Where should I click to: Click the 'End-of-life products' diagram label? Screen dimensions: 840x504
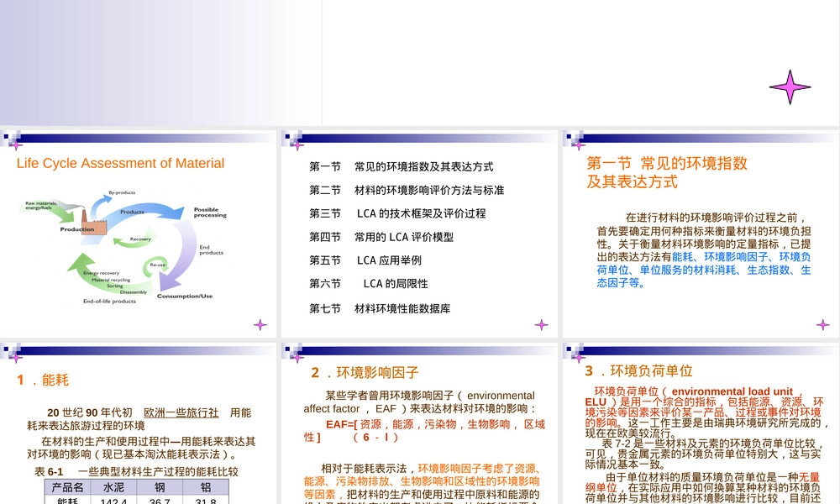pyautogui.click(x=109, y=301)
